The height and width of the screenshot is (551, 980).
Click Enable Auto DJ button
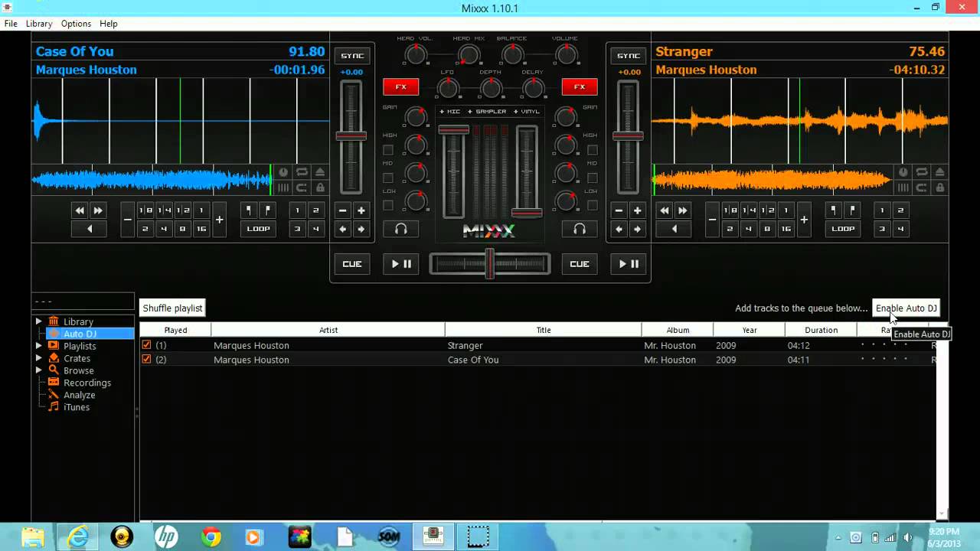point(906,308)
